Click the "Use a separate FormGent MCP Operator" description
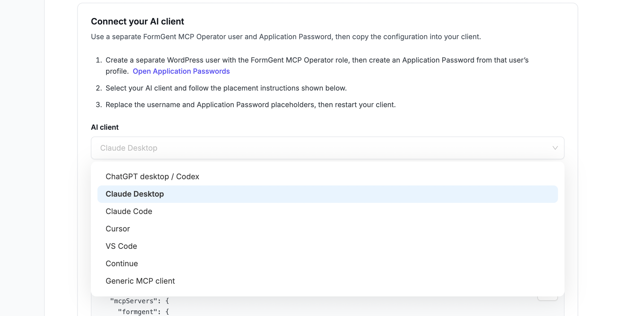Viewport: 644px width, 316px height. click(286, 37)
